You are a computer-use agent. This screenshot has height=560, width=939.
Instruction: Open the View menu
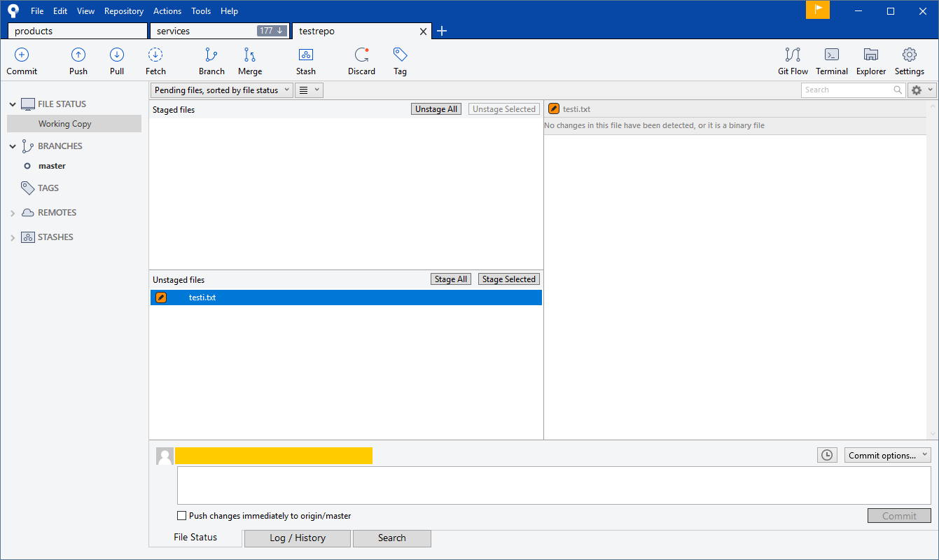tap(85, 10)
